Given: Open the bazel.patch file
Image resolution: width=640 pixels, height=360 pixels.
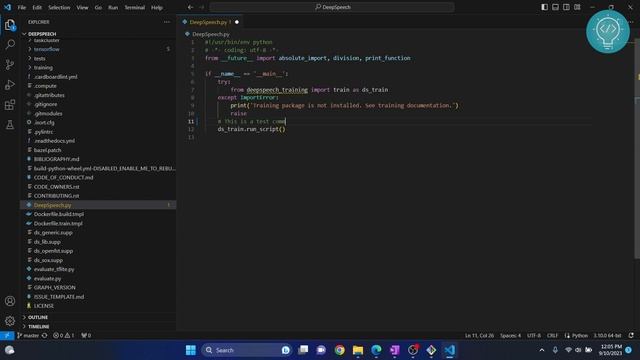Looking at the screenshot, I should pos(47,150).
